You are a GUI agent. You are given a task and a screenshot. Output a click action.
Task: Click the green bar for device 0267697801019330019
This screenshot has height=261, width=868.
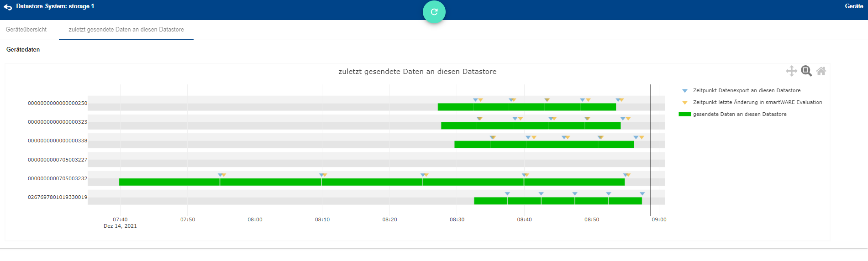tap(558, 201)
